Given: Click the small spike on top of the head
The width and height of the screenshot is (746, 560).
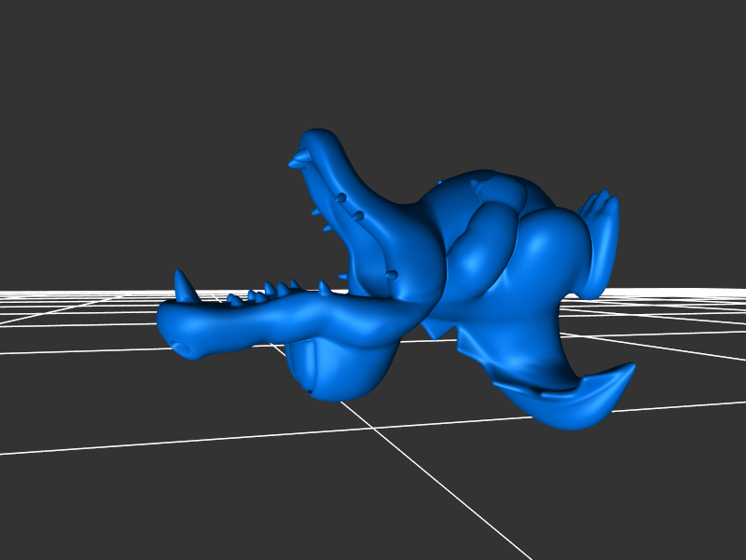Looking at the screenshot, I should (477, 186).
